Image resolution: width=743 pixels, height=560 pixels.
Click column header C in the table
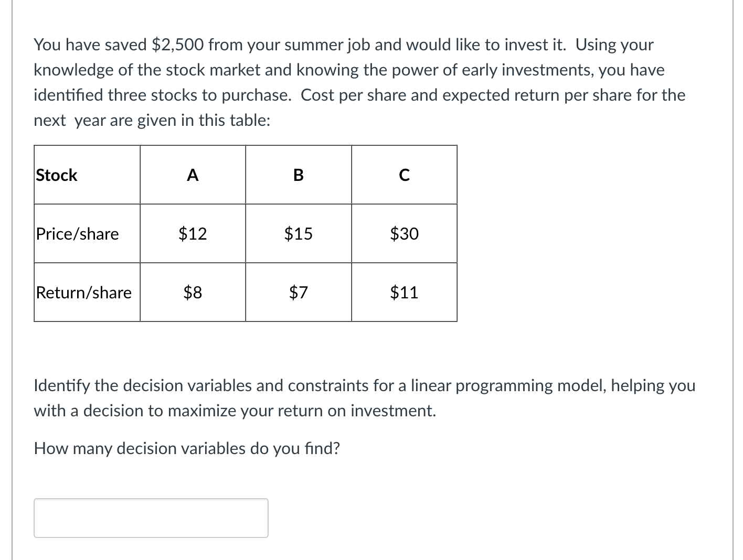(404, 175)
